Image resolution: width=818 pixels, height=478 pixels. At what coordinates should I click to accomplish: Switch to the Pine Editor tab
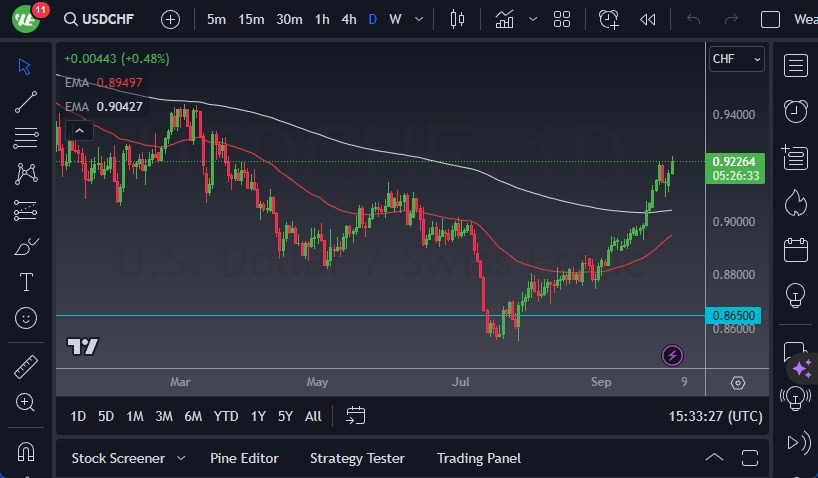click(244, 458)
